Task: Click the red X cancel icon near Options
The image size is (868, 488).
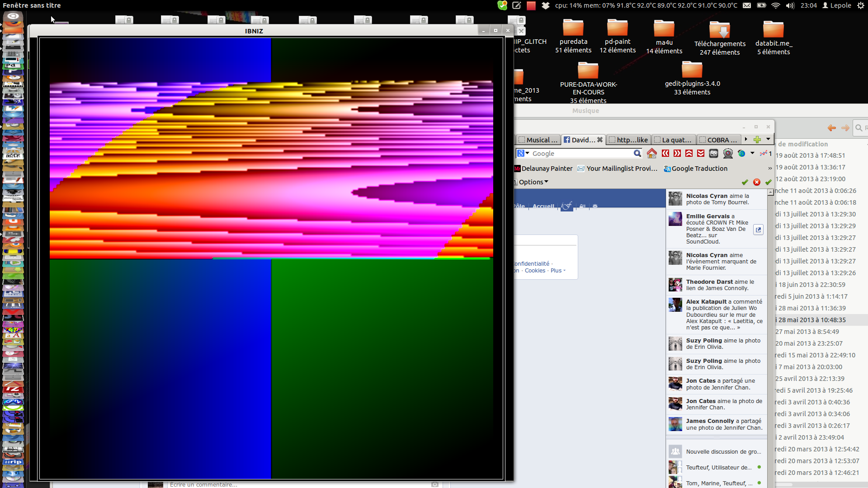Action: (757, 182)
